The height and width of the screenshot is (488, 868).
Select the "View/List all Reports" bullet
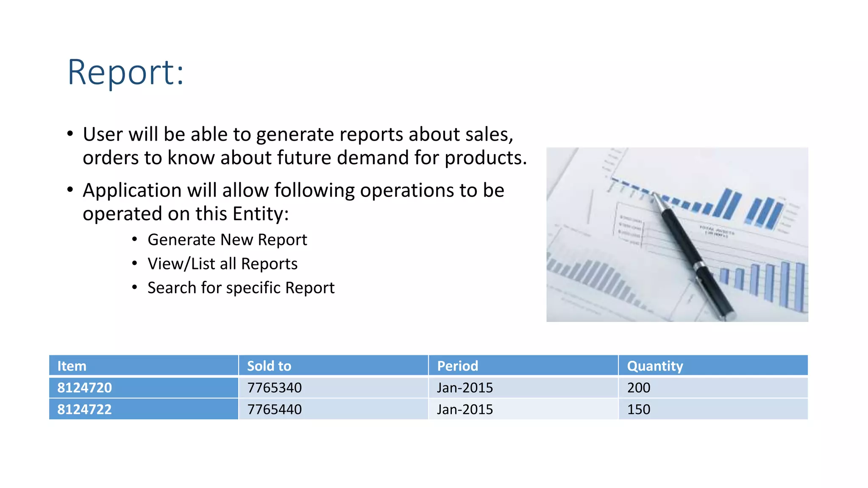point(223,264)
